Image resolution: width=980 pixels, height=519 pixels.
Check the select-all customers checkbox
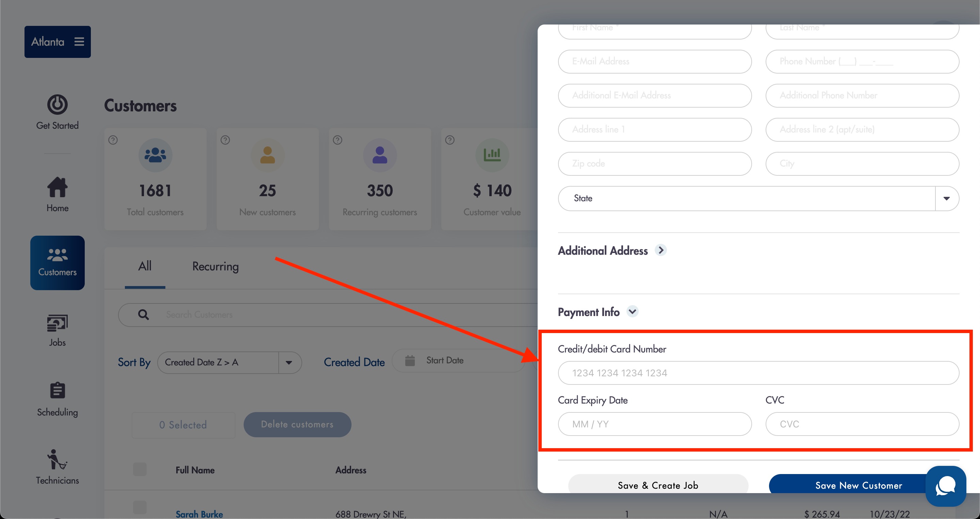point(140,470)
